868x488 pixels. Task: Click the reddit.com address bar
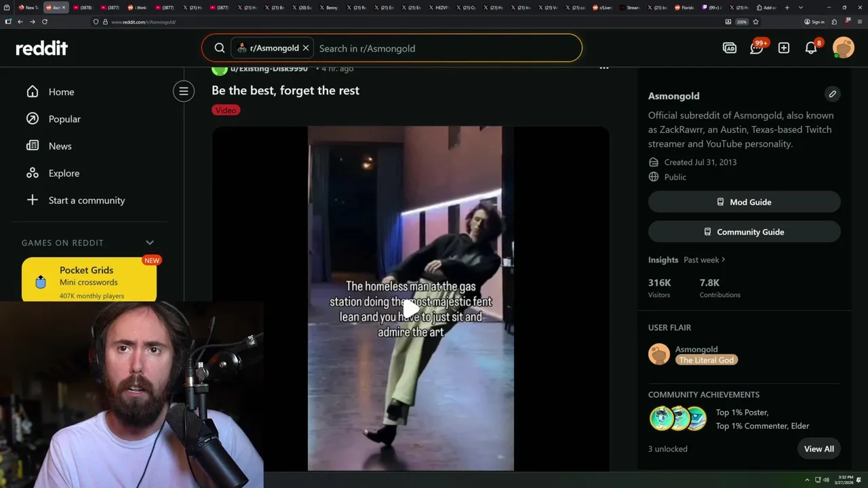pyautogui.click(x=407, y=22)
